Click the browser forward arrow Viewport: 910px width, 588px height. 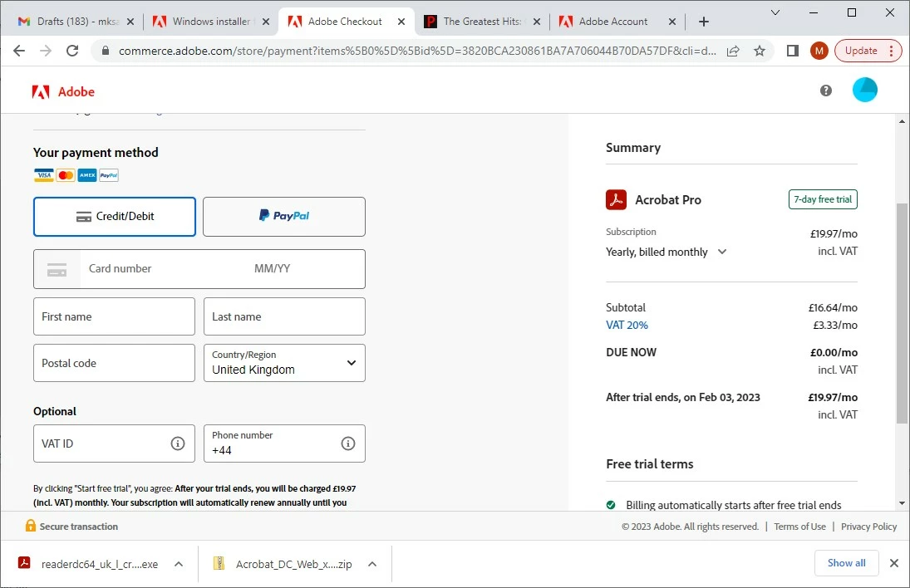click(x=46, y=51)
